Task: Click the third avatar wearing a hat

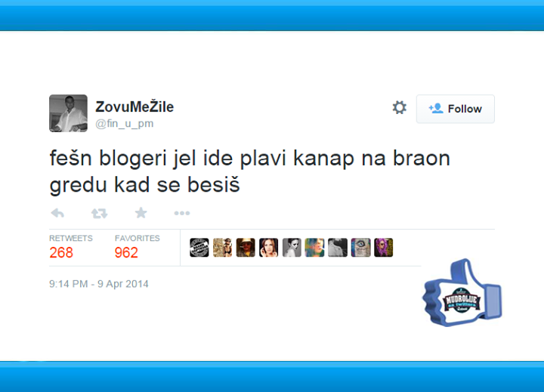Action: (x=246, y=247)
